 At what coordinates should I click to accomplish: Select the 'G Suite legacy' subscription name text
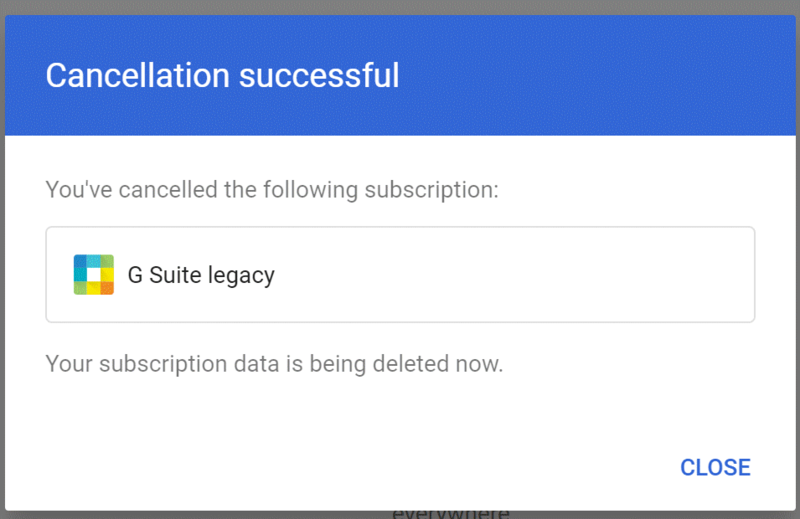tap(201, 275)
